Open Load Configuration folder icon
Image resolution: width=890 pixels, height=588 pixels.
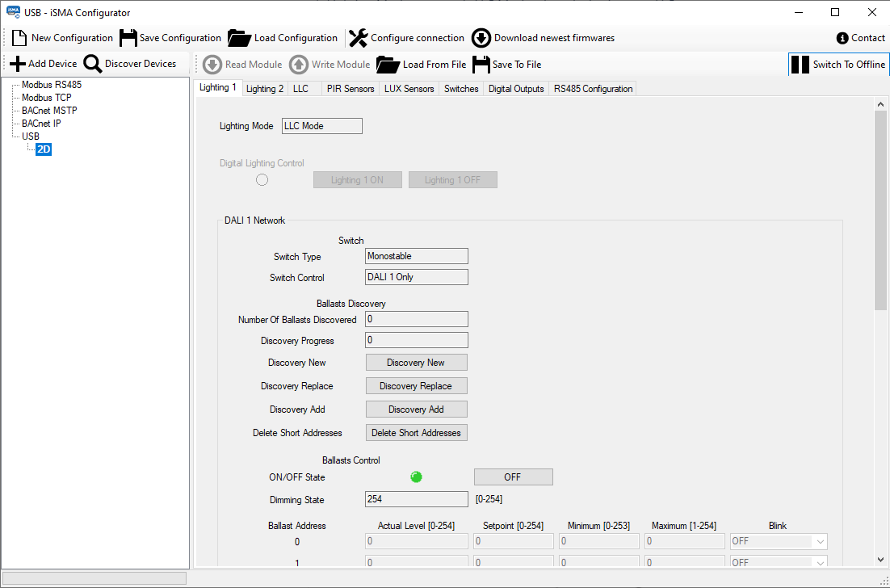click(x=240, y=38)
